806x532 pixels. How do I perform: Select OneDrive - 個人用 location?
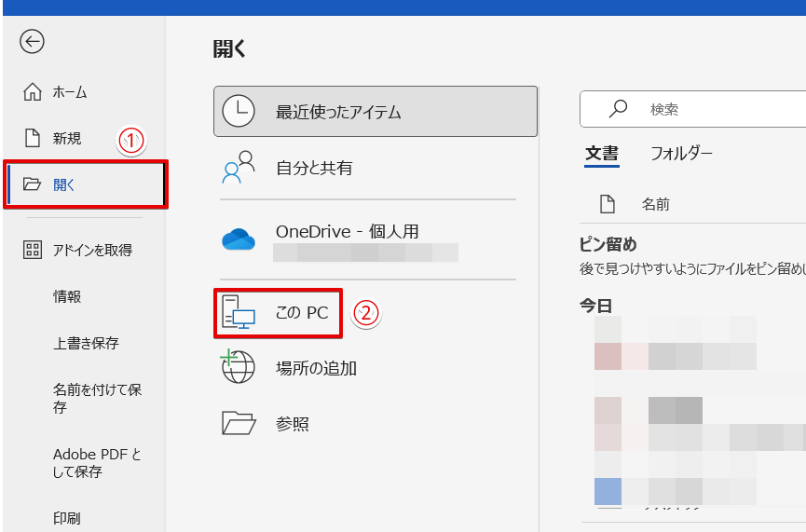376,239
